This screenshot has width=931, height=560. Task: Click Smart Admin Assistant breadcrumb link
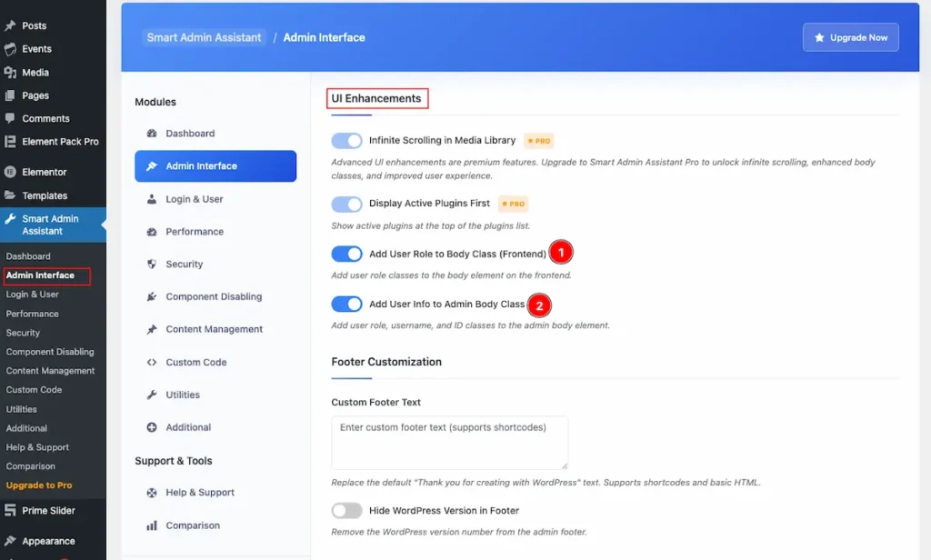(204, 37)
